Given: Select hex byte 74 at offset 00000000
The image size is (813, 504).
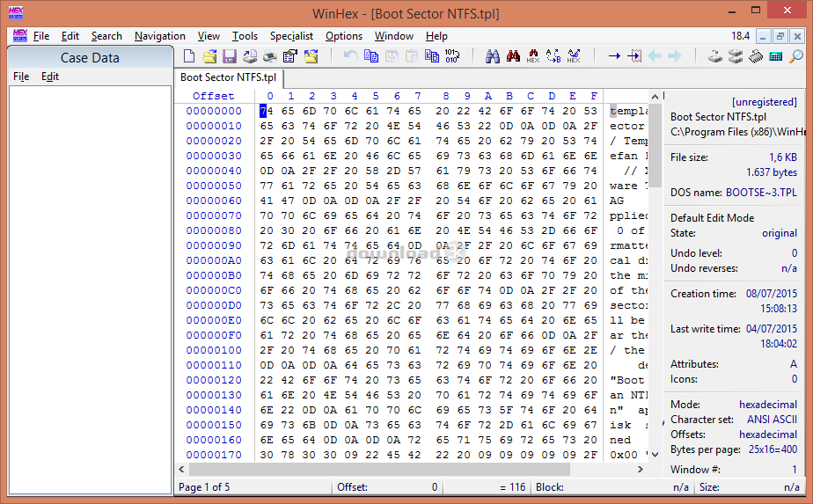Looking at the screenshot, I should [267, 111].
